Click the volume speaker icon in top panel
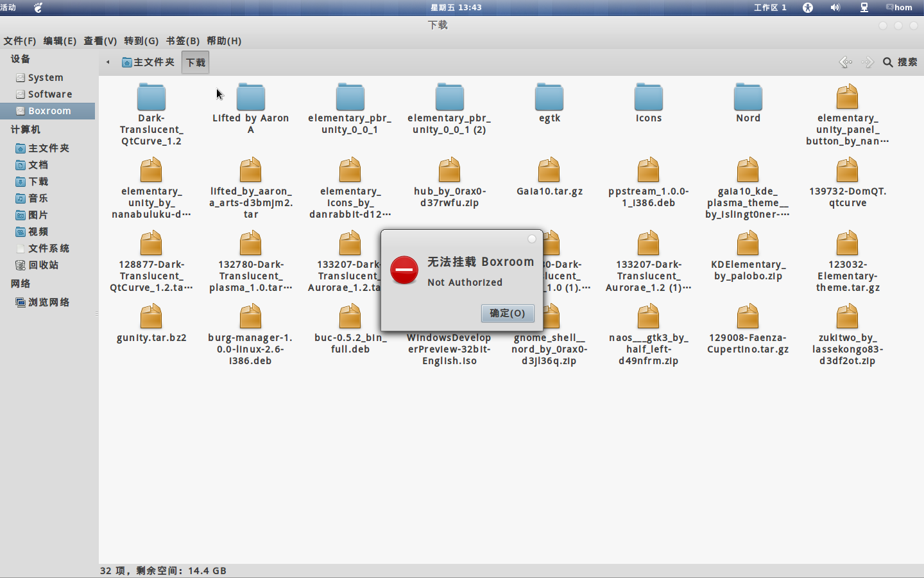The height and width of the screenshot is (578, 924). 835,8
